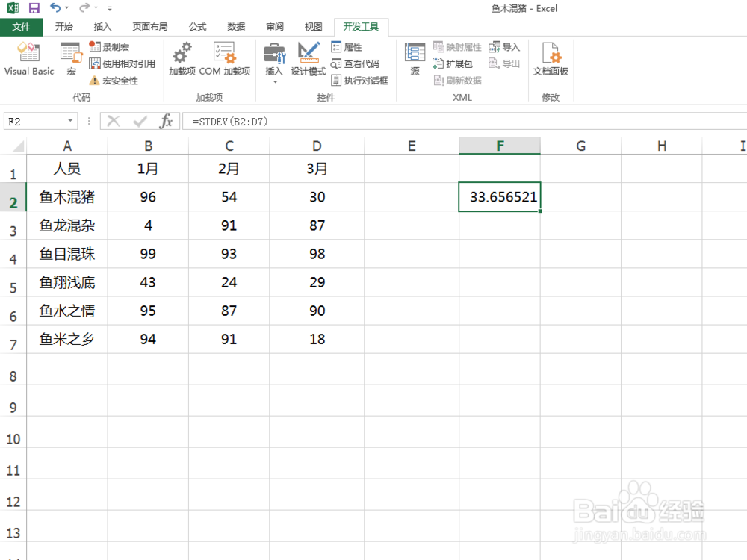Redo the last undone action
747x560 pixels.
point(84,8)
